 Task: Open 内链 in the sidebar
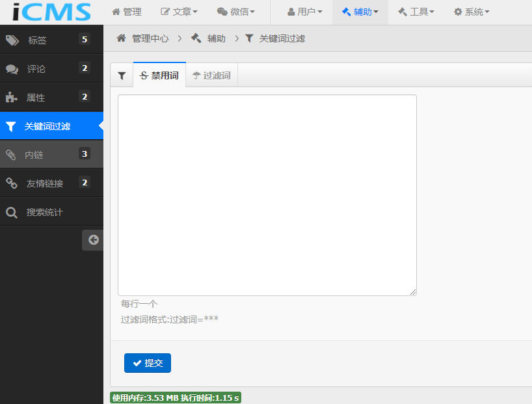coord(51,154)
